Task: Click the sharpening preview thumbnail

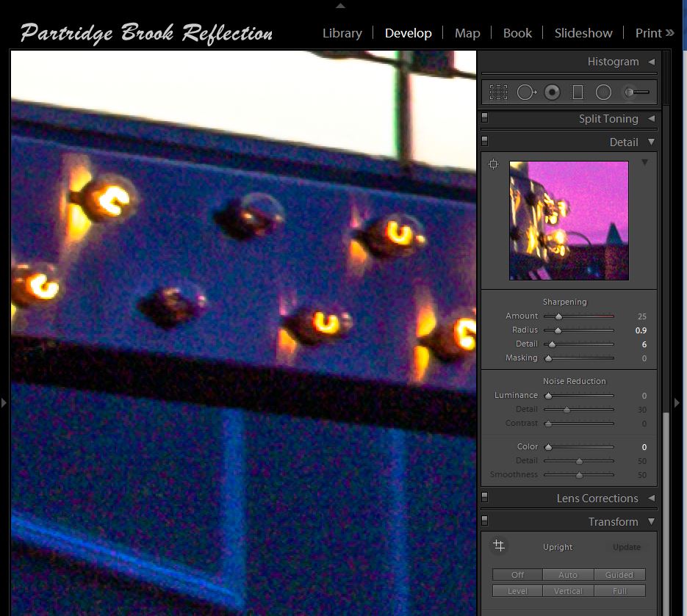Action: tap(568, 220)
